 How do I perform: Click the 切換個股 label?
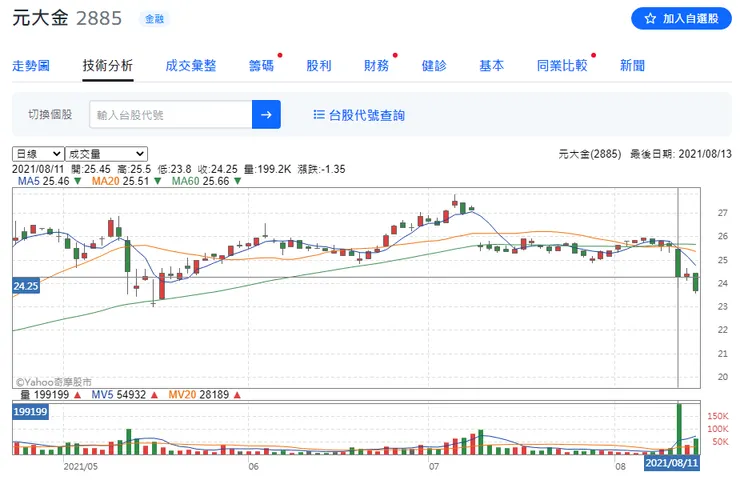(x=50, y=115)
